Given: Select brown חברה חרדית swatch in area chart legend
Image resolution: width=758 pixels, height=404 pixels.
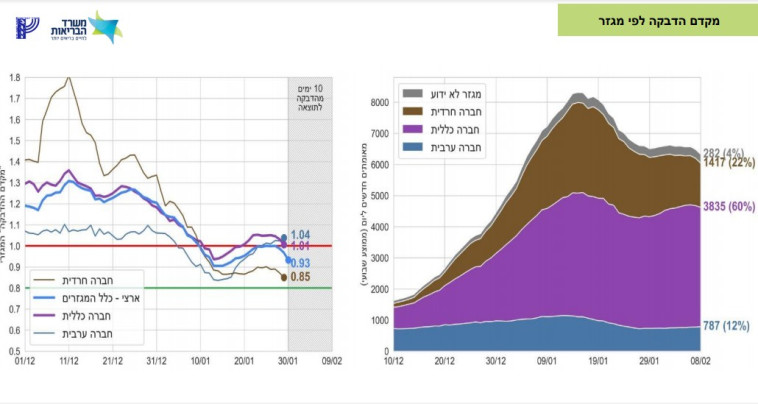Looking at the screenshot, I should click(x=414, y=111).
